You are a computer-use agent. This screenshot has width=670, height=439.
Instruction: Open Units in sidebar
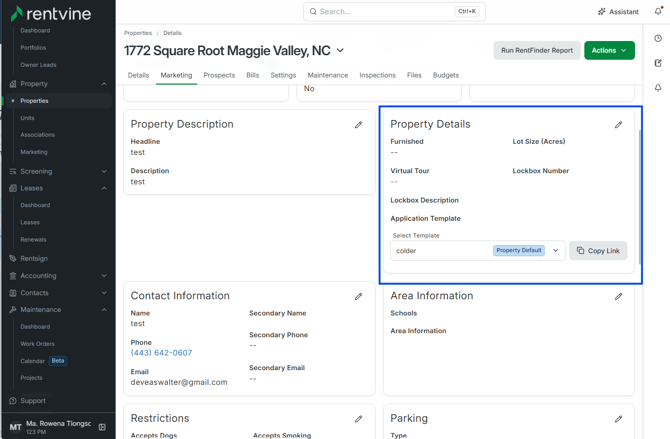27,118
